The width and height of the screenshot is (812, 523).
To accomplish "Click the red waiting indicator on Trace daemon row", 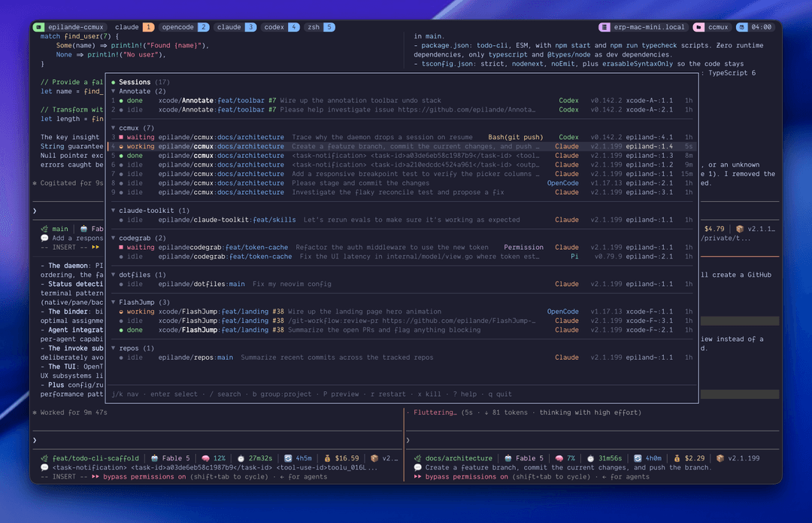I will (121, 138).
